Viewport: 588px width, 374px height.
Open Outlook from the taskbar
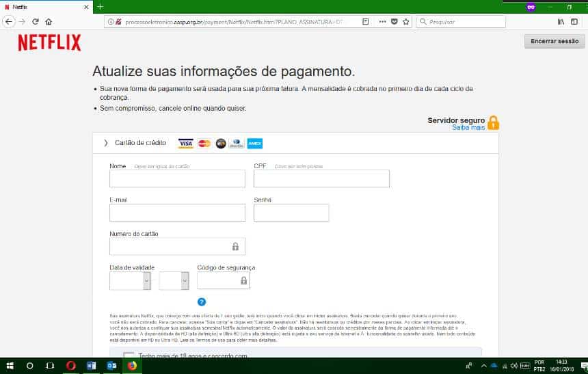(x=111, y=366)
